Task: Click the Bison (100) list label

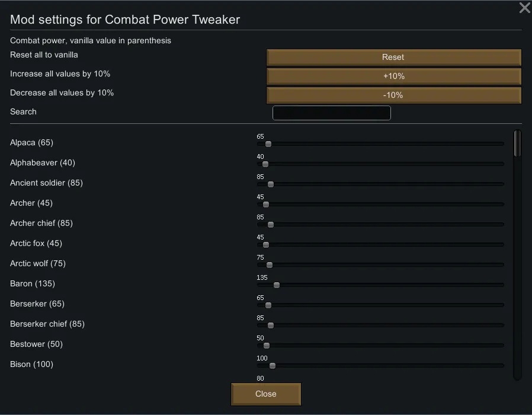Action: click(31, 364)
